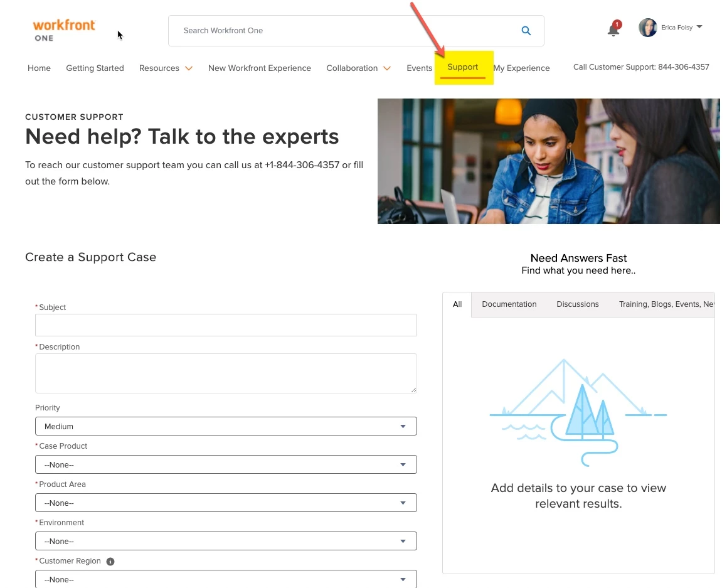Expand the Resources menu chevron
The image size is (727, 588).
click(x=189, y=68)
